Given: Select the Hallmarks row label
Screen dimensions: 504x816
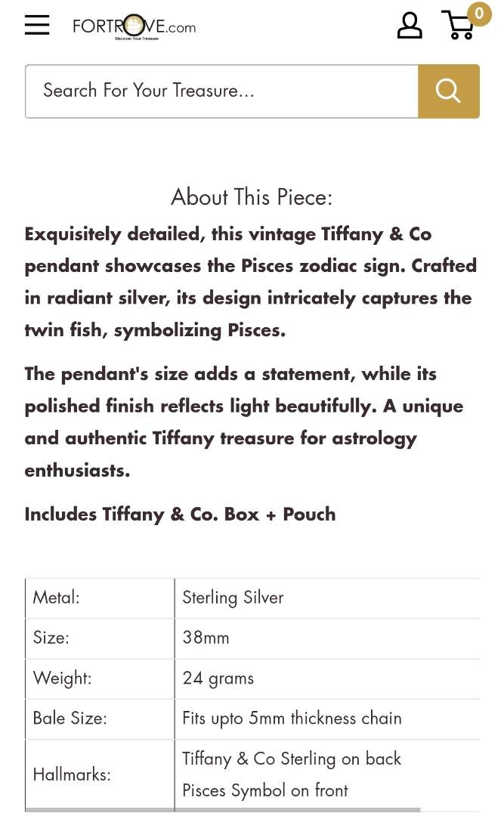Looking at the screenshot, I should pyautogui.click(x=72, y=774).
